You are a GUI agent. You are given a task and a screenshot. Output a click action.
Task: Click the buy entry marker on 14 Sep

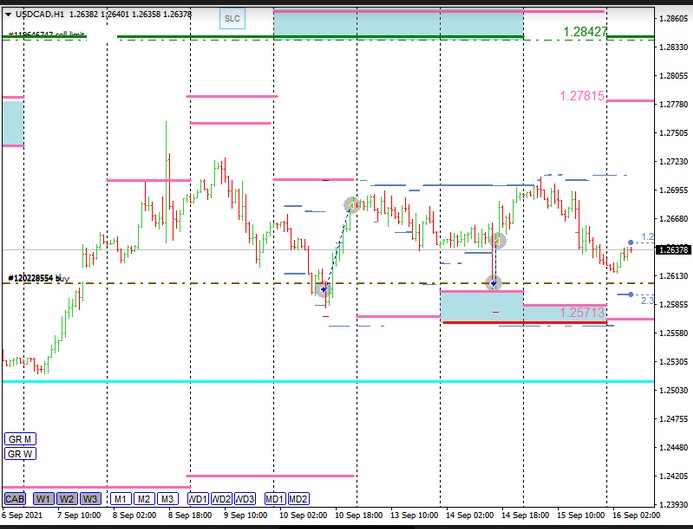click(493, 283)
